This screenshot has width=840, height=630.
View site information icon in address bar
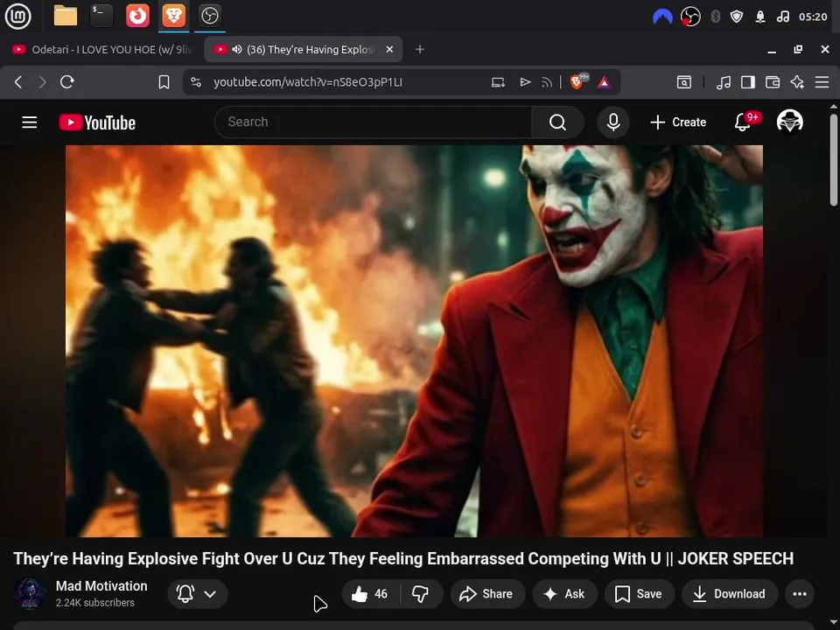click(x=196, y=82)
